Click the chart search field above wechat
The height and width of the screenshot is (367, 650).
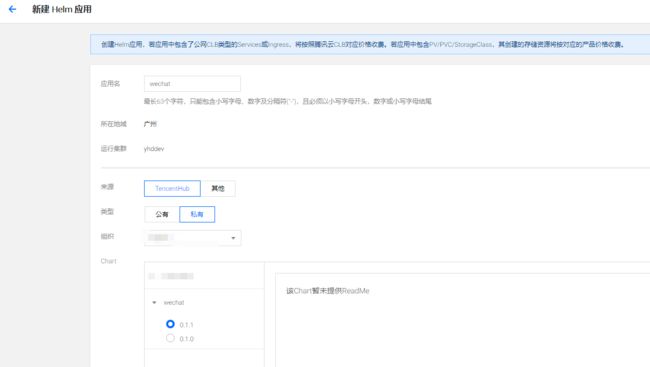(x=204, y=276)
